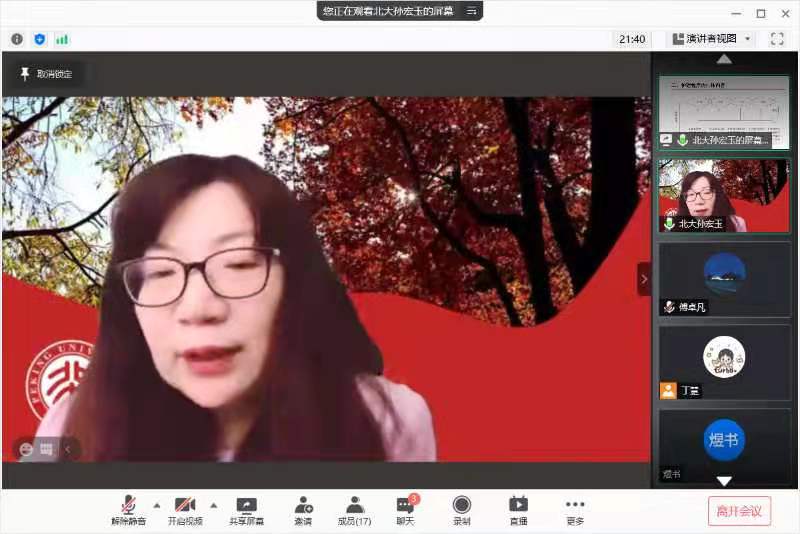Open 更多 more options menu
The image size is (800, 534).
click(574, 511)
